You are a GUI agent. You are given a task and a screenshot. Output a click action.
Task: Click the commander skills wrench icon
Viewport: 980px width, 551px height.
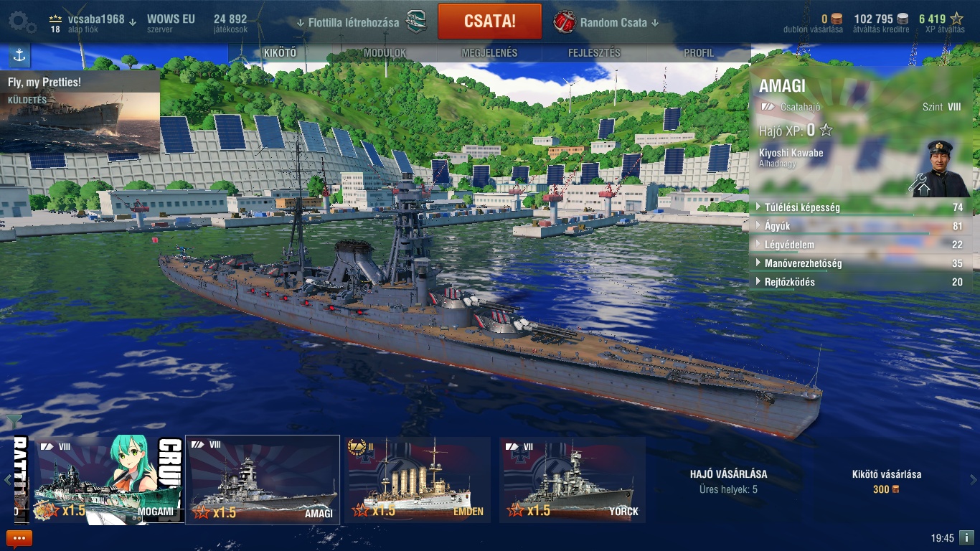click(x=919, y=184)
